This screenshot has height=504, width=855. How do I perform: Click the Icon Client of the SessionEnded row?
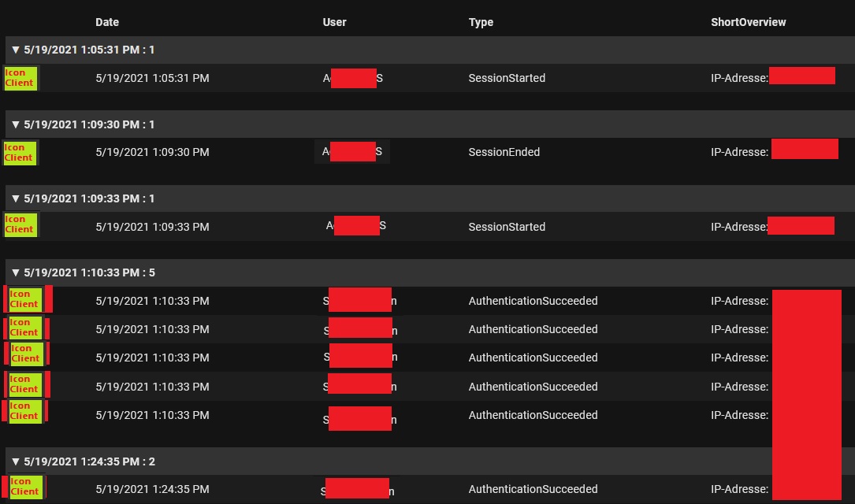(x=20, y=153)
